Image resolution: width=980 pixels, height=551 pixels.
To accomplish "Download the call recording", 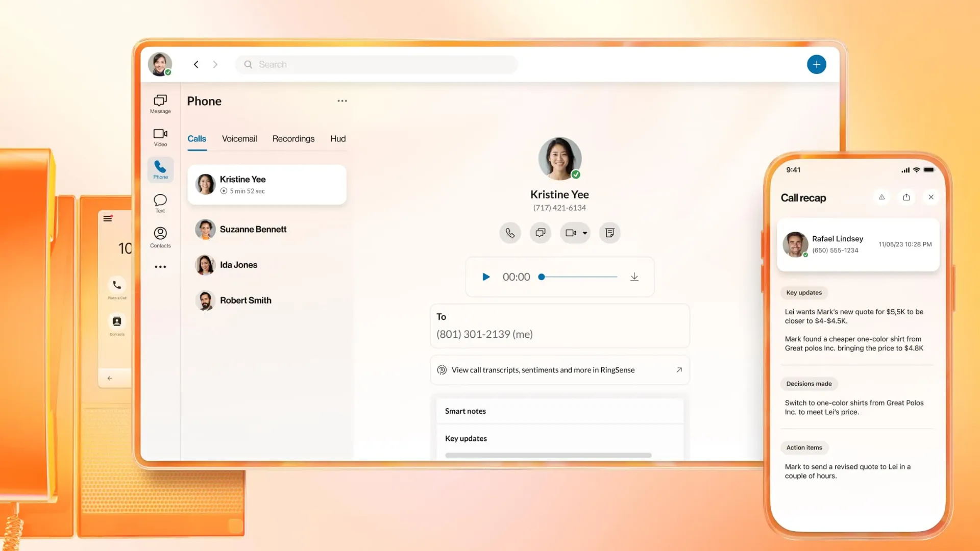I will pyautogui.click(x=634, y=277).
